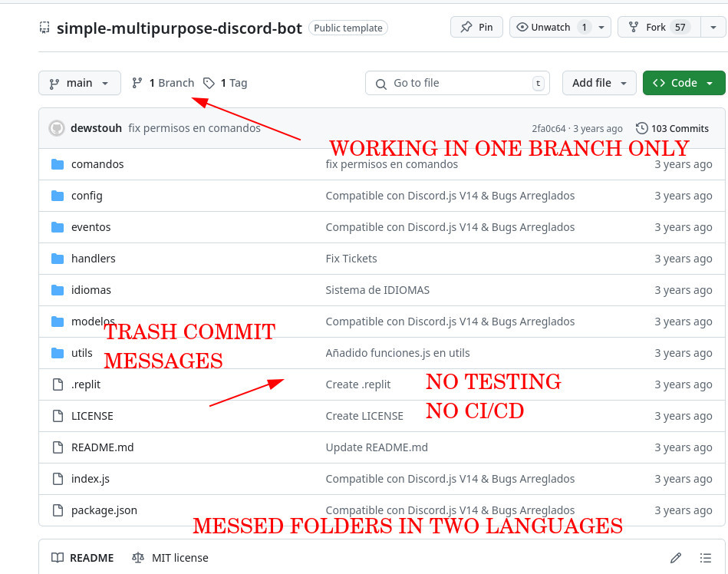Screen dimensions: 728x574
Task: Click the history clock icon beside 103 Commits
Action: click(x=641, y=128)
